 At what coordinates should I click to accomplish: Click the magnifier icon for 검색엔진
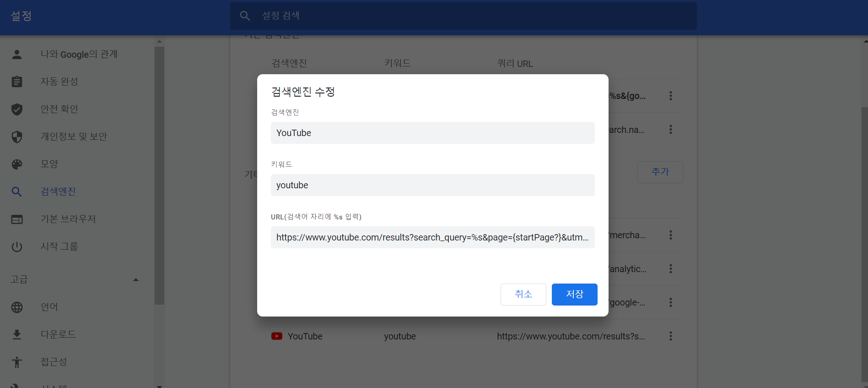pos(17,191)
